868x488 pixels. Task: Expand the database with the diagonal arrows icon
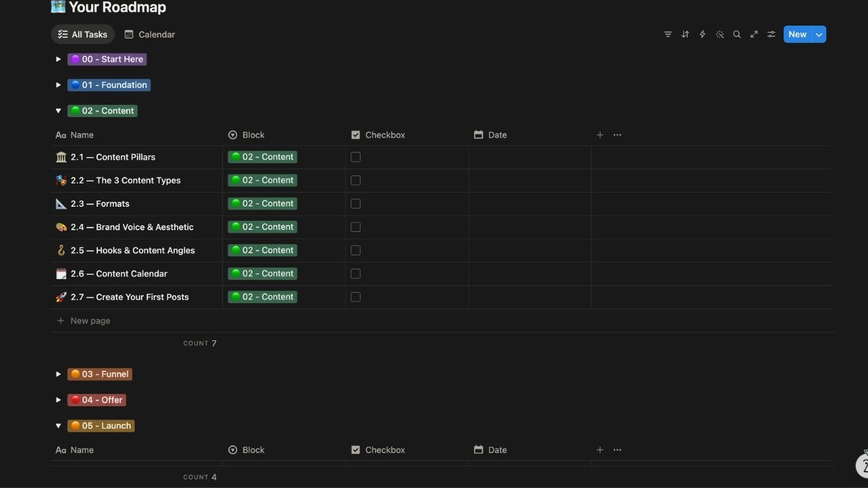point(753,34)
